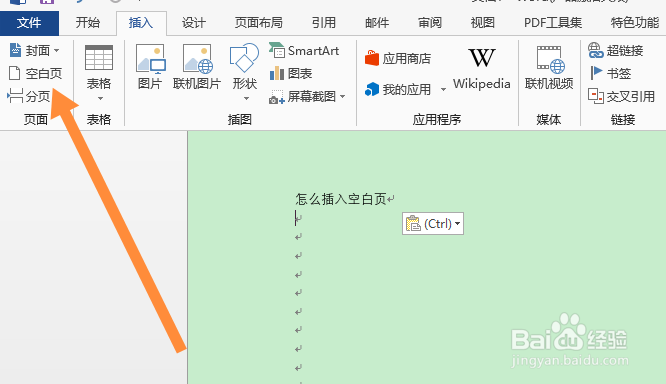This screenshot has width=666, height=384.
Task: Expand the (Ctrl) paste options dropdown arrow
Action: (457, 223)
